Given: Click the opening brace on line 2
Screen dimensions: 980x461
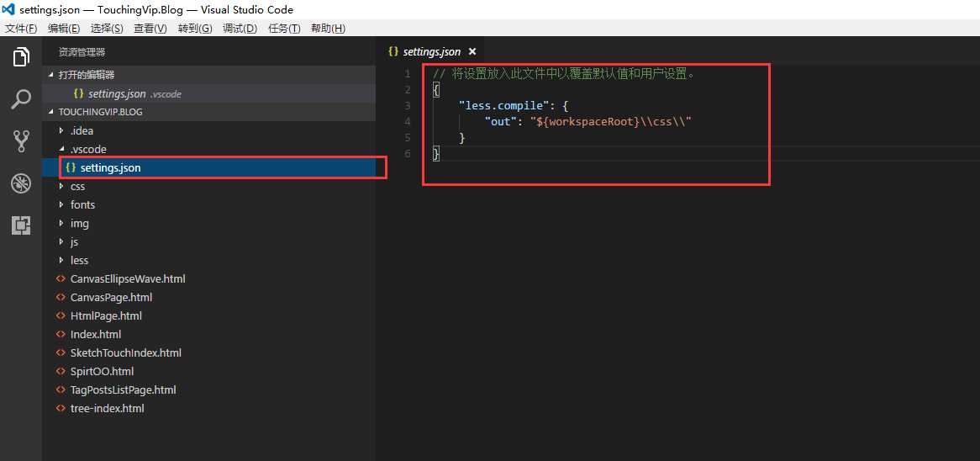Looking at the screenshot, I should click(x=436, y=90).
